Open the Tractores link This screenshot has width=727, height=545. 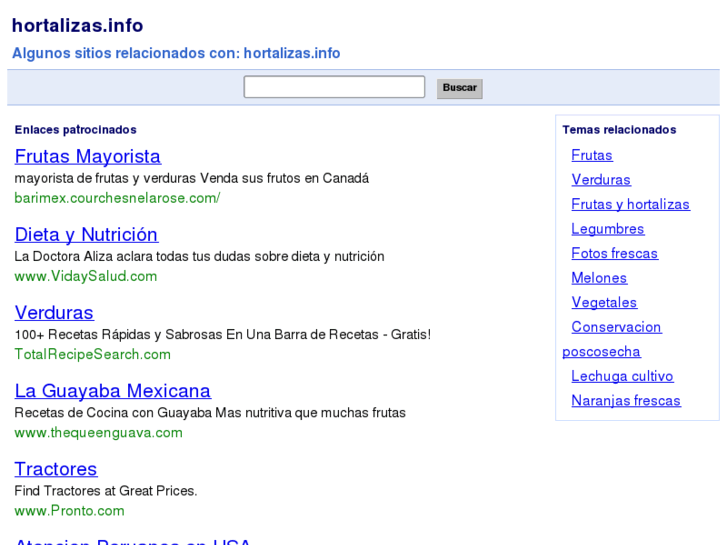56,469
